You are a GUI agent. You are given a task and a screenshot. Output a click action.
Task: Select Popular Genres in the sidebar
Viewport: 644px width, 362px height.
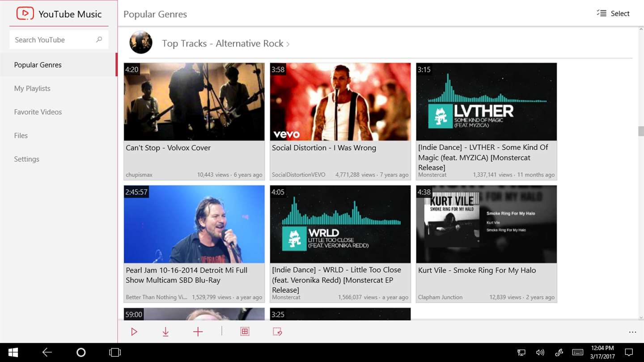59,65
